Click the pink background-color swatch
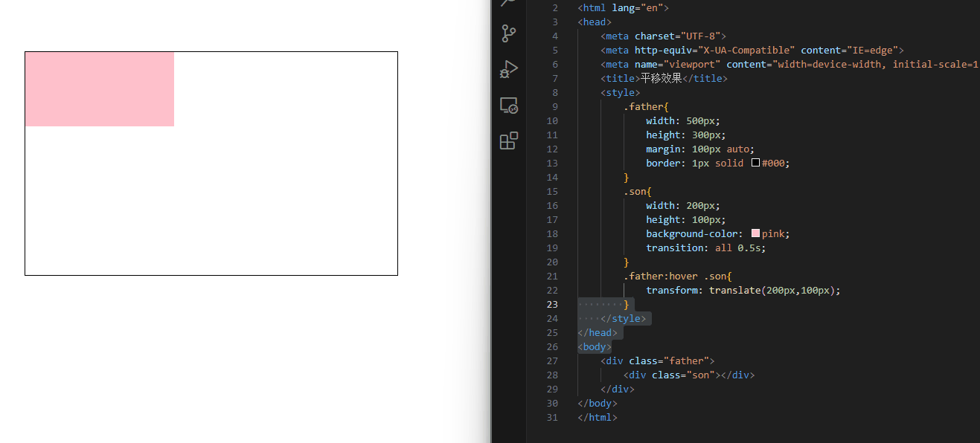 [755, 233]
